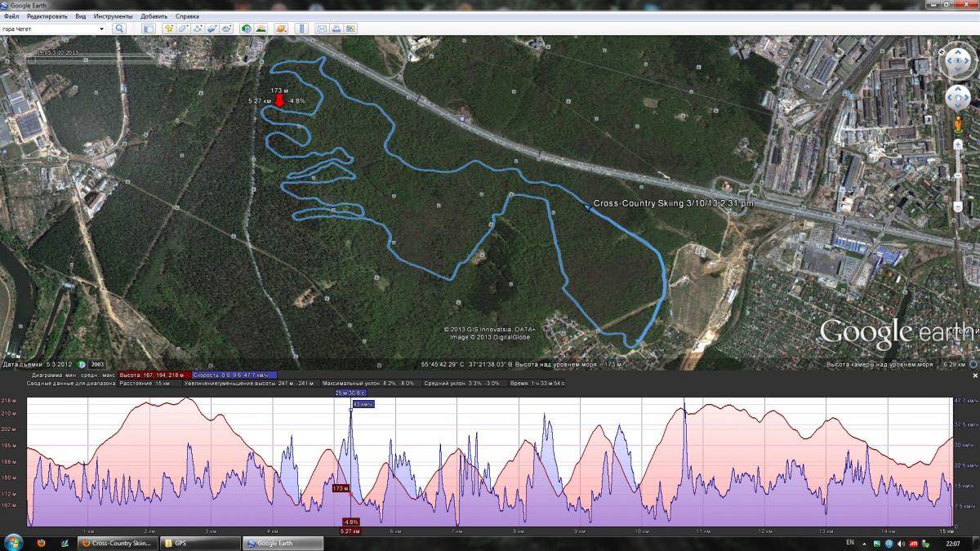980x551 pixels.
Task: Add a placemark with the pushpin icon
Action: (x=169, y=29)
